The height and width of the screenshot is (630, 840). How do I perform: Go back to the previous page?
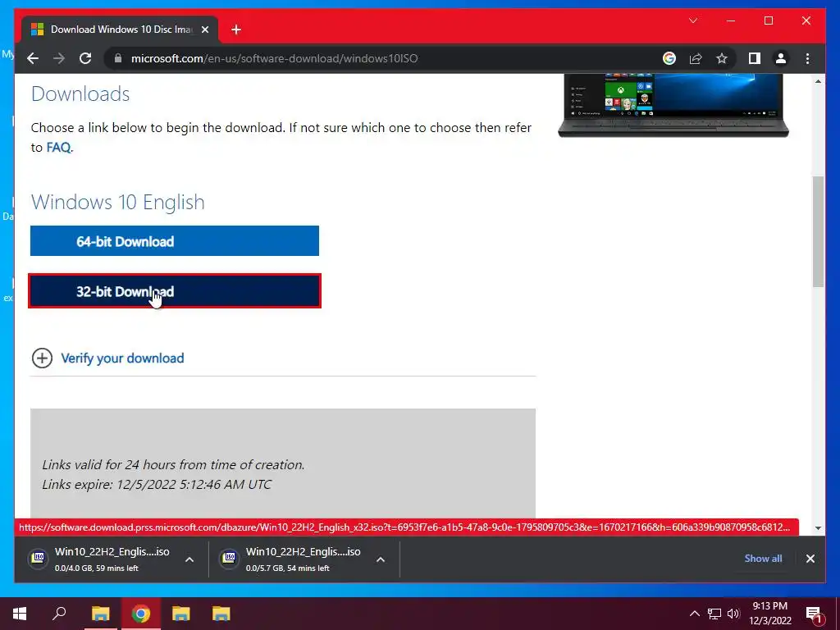coord(33,58)
